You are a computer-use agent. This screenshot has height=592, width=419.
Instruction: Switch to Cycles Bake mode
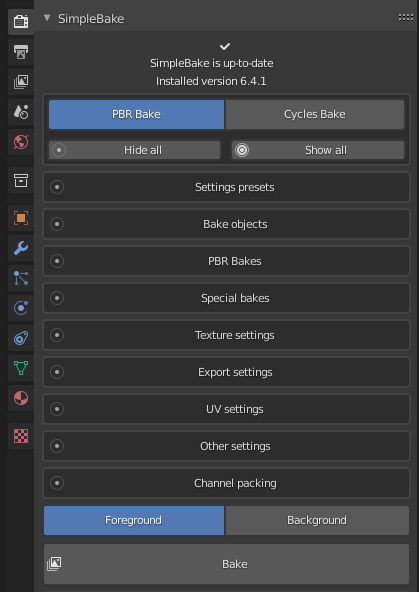tap(314, 114)
